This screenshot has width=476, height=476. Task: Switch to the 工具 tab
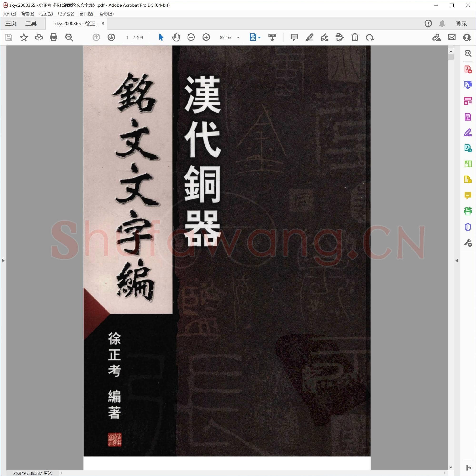[x=31, y=23]
